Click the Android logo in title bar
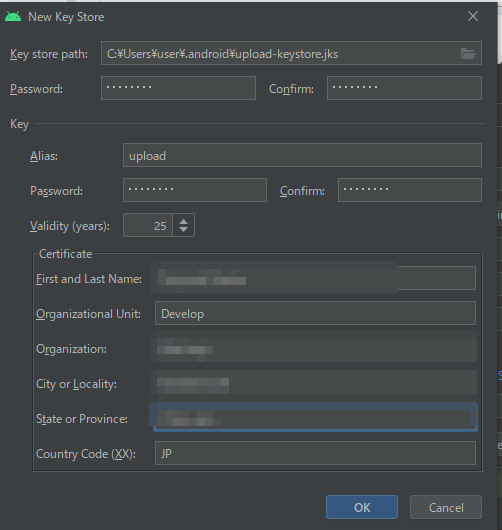This screenshot has width=502, height=530. pyautogui.click(x=13, y=16)
